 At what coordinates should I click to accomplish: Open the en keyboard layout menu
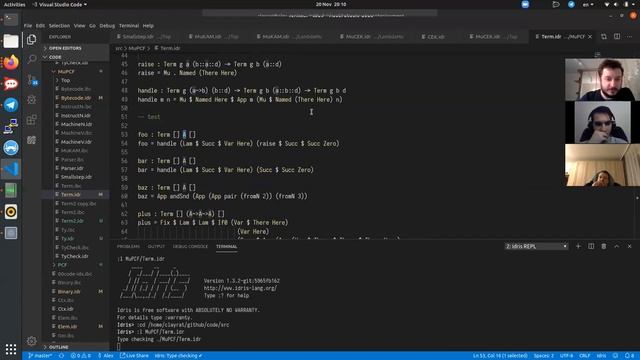tap(588, 4)
